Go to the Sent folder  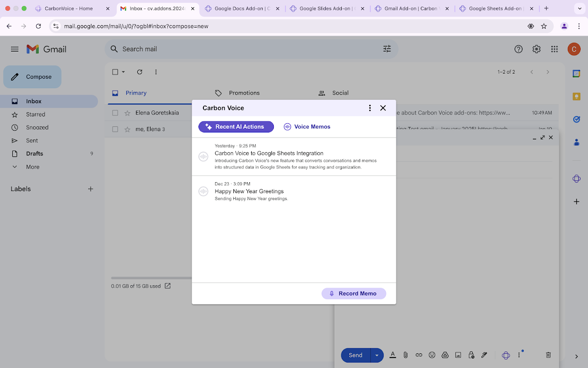click(x=49, y=141)
